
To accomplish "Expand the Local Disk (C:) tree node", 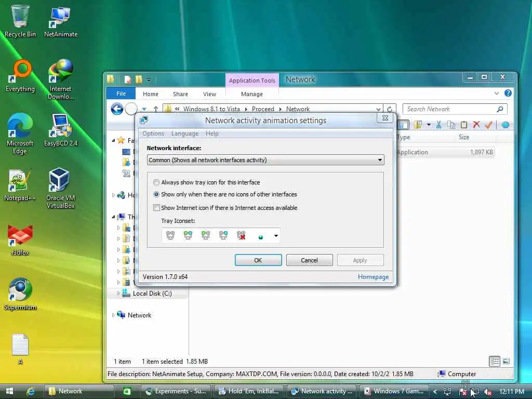I will tap(118, 293).
